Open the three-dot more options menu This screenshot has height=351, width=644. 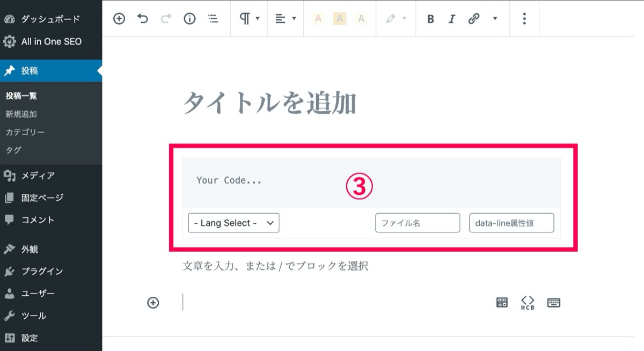pos(524,19)
